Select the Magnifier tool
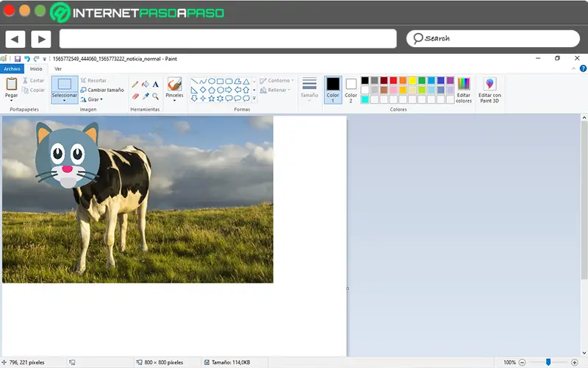Viewport: 588px width, 368px height. (155, 96)
